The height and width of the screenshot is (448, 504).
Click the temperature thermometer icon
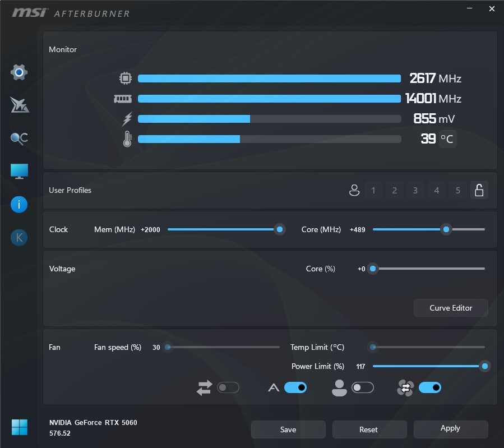pyautogui.click(x=127, y=139)
